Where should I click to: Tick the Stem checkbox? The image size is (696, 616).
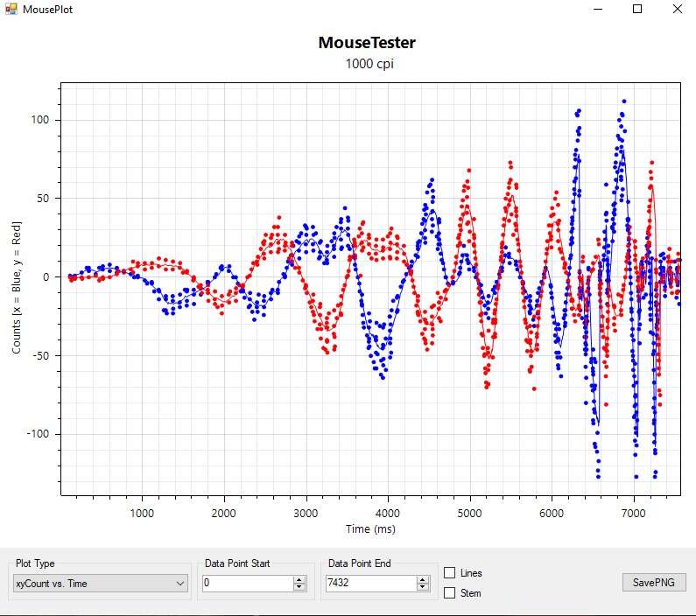click(450, 593)
